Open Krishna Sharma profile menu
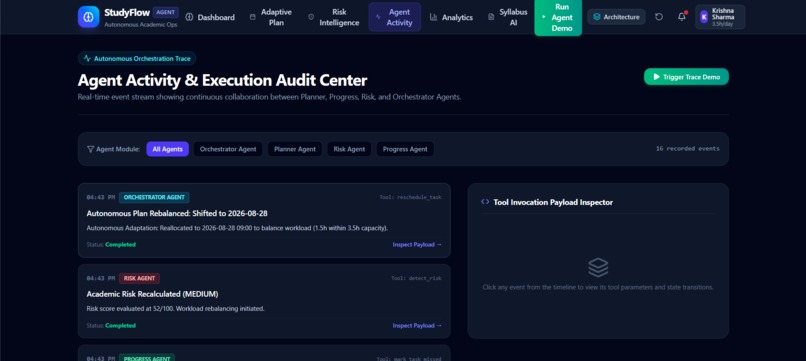Viewport: 806px width, 361px height. click(720, 17)
